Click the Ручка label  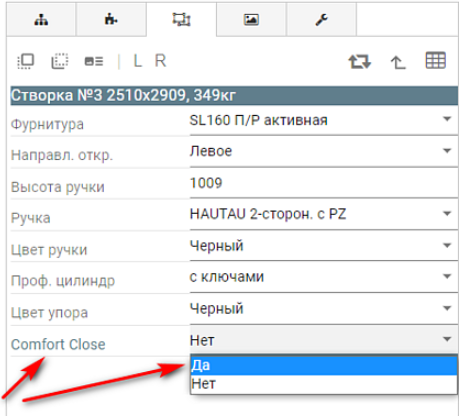pyautogui.click(x=31, y=219)
